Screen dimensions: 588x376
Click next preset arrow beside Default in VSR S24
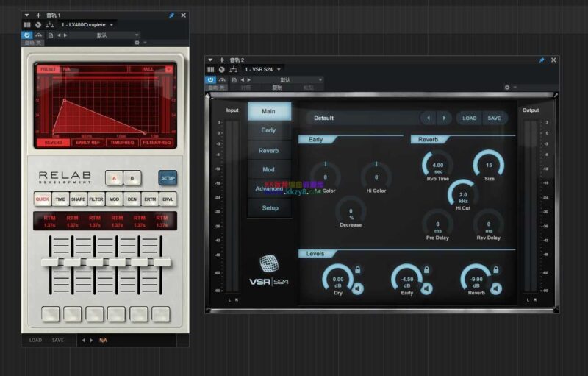pyautogui.click(x=444, y=118)
